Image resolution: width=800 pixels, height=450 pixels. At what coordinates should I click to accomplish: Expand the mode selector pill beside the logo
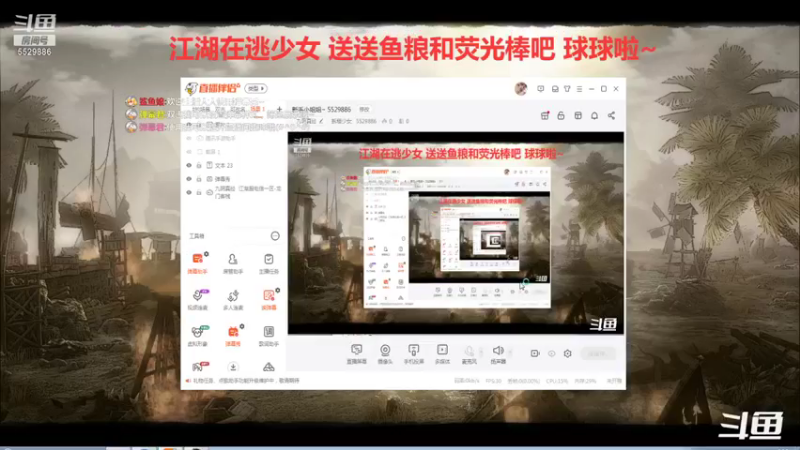coord(256,88)
